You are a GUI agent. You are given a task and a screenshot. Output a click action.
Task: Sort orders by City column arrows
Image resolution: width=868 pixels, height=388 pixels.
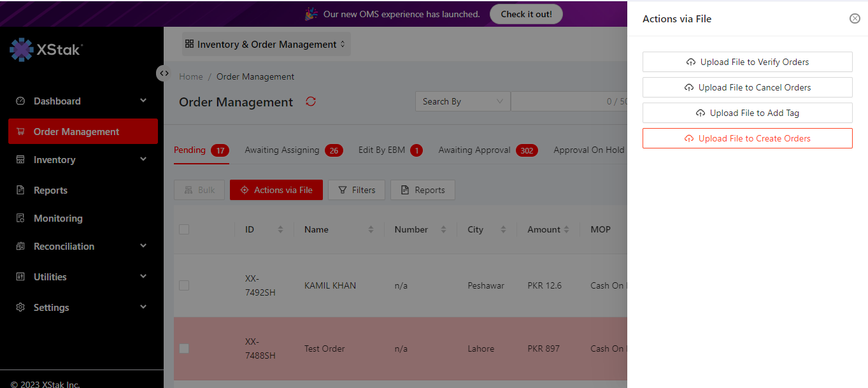click(x=503, y=229)
